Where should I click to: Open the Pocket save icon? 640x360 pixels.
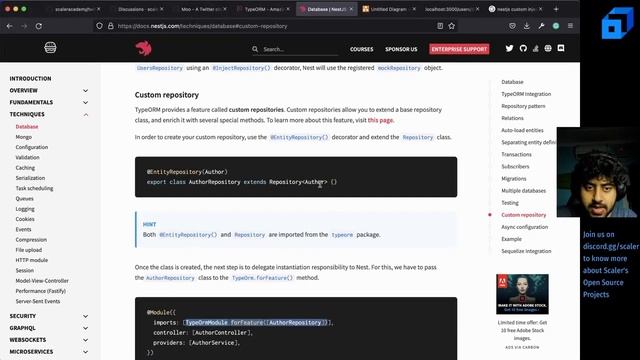512,26
